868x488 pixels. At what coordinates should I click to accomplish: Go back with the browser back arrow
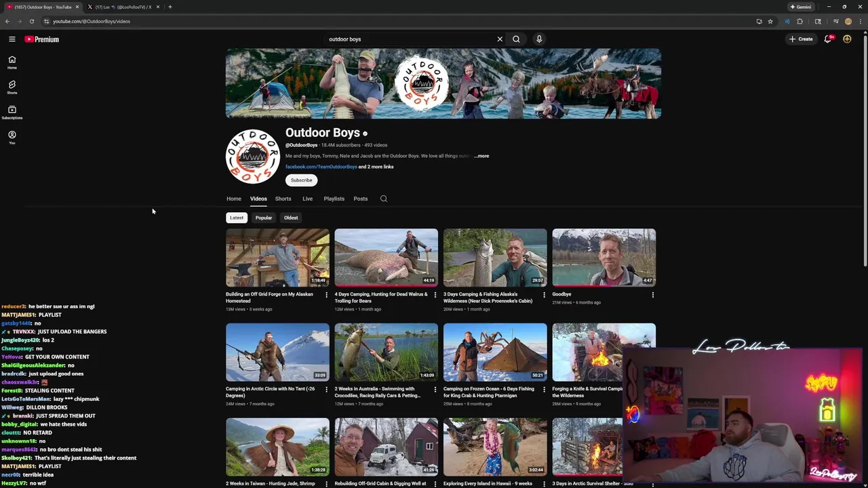click(7, 21)
